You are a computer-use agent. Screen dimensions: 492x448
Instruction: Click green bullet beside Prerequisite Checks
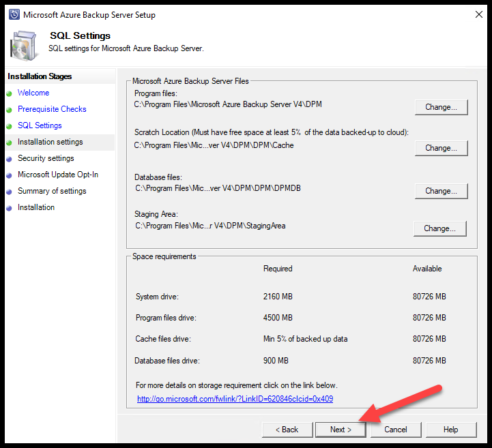(x=9, y=110)
